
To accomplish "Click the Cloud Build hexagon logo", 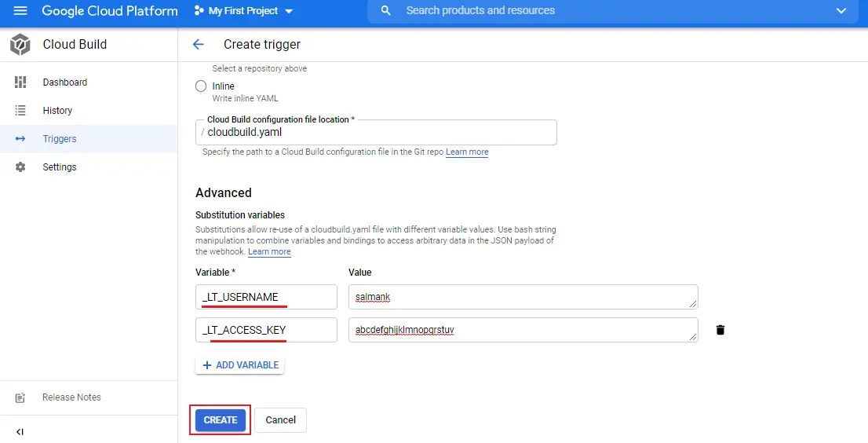I will 20,44.
